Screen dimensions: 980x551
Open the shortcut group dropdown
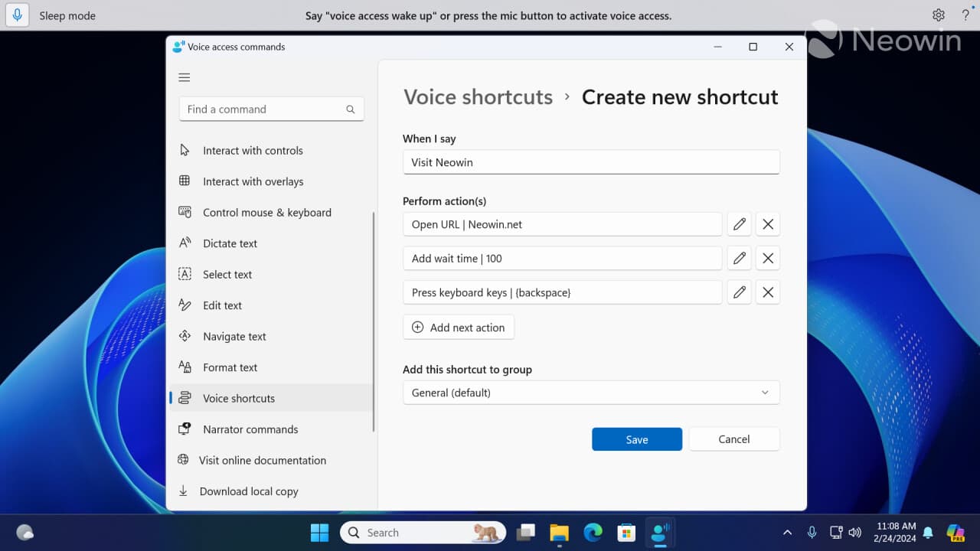pyautogui.click(x=591, y=392)
